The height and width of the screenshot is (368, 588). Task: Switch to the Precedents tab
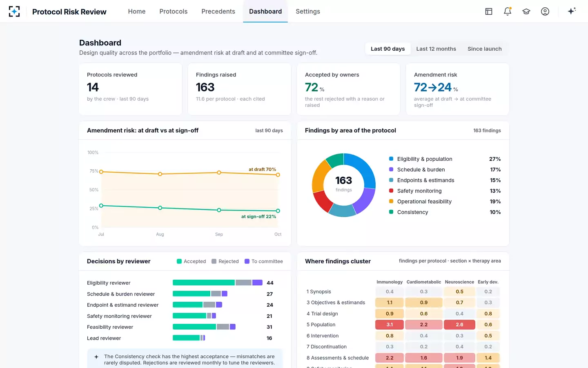click(x=218, y=11)
